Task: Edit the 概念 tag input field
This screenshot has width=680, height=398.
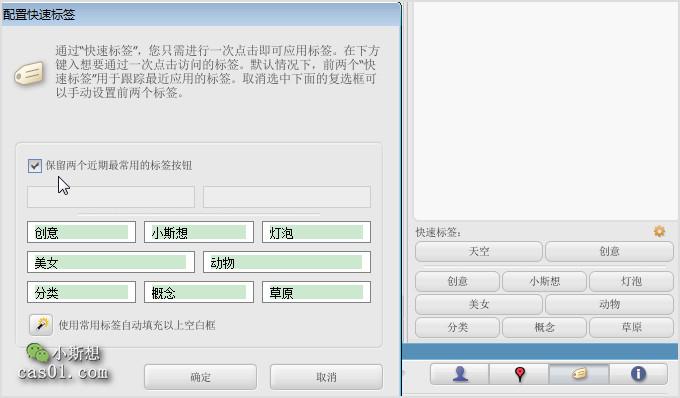Action: (199, 292)
